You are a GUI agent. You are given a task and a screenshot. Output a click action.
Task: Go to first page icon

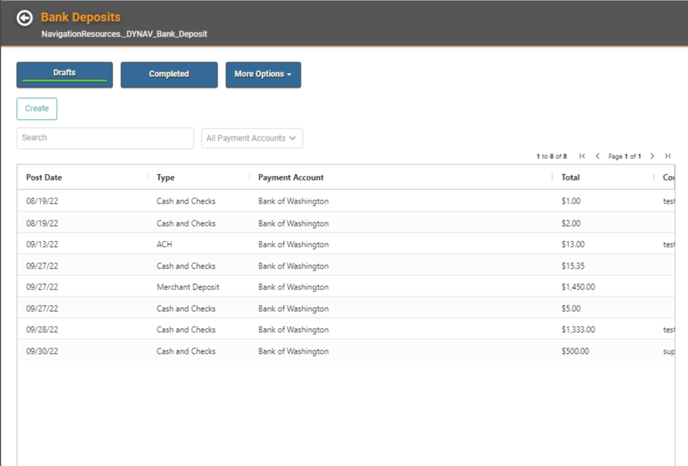coord(583,156)
